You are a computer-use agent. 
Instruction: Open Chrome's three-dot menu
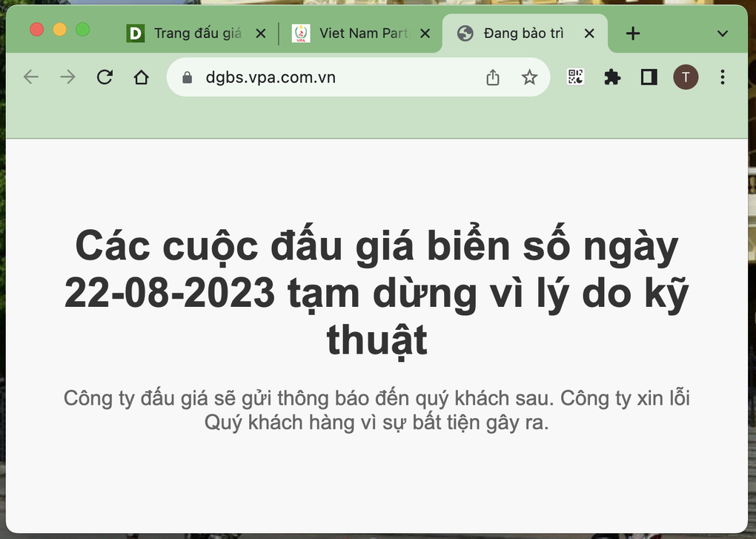coord(723,77)
